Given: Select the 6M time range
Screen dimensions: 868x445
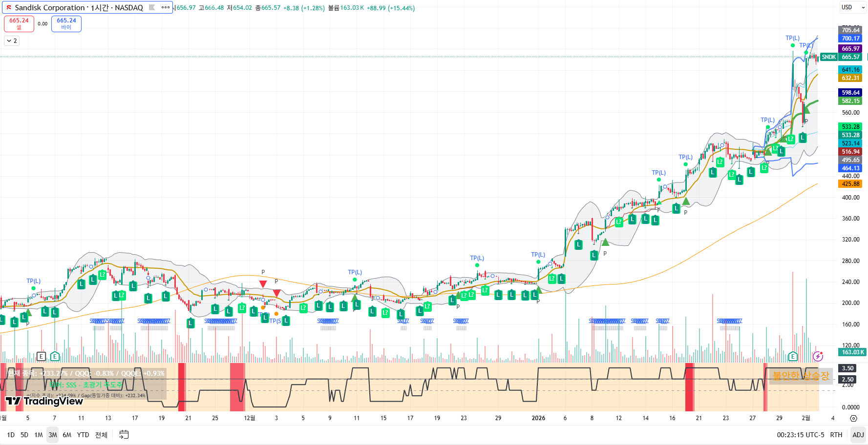Looking at the screenshot, I should 67,435.
